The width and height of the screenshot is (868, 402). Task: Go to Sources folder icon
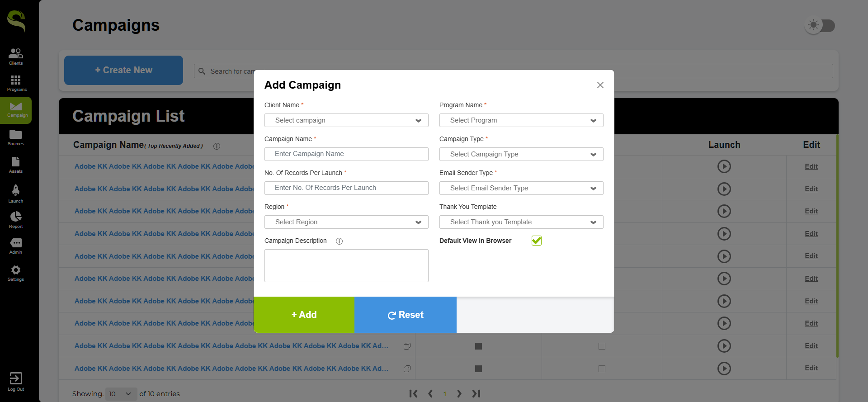[16, 137]
